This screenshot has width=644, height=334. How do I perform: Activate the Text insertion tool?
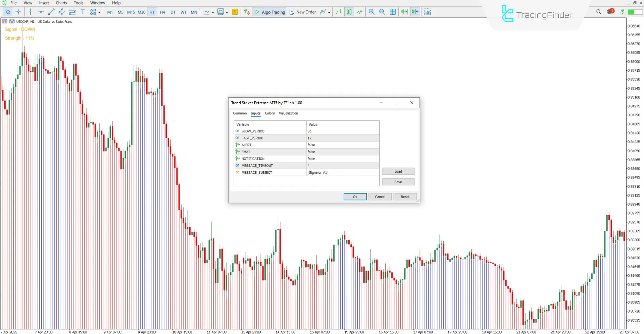tap(83, 12)
